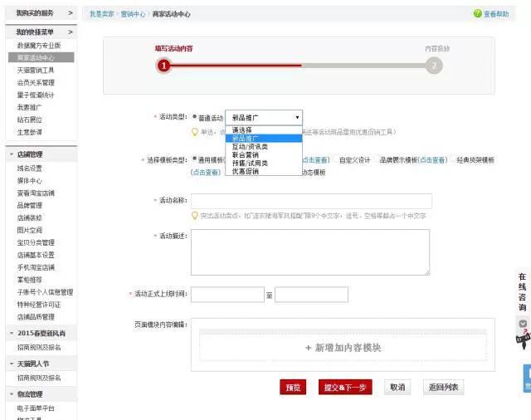Viewport: 531px width, 420px height.
Task: Choose 预售/试用类 in the dropdown list
Action: click(264, 164)
